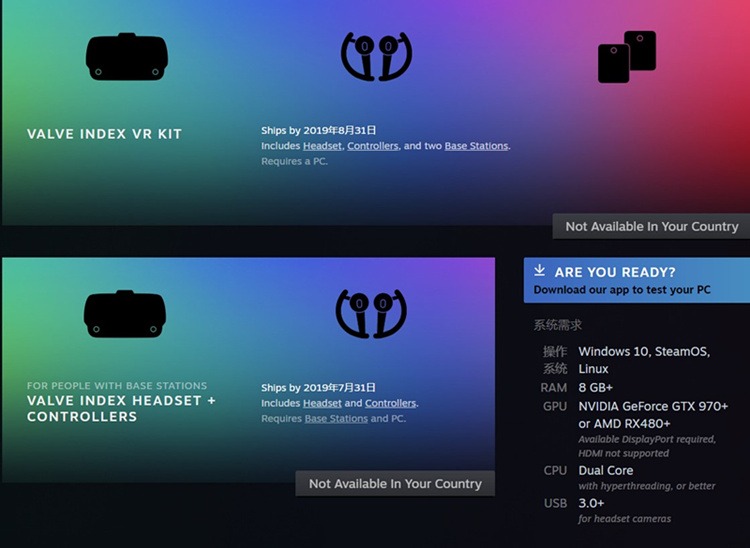Screen dimensions: 750x548
Task: Open Headset link in Headset + Controllers description
Action: point(322,403)
